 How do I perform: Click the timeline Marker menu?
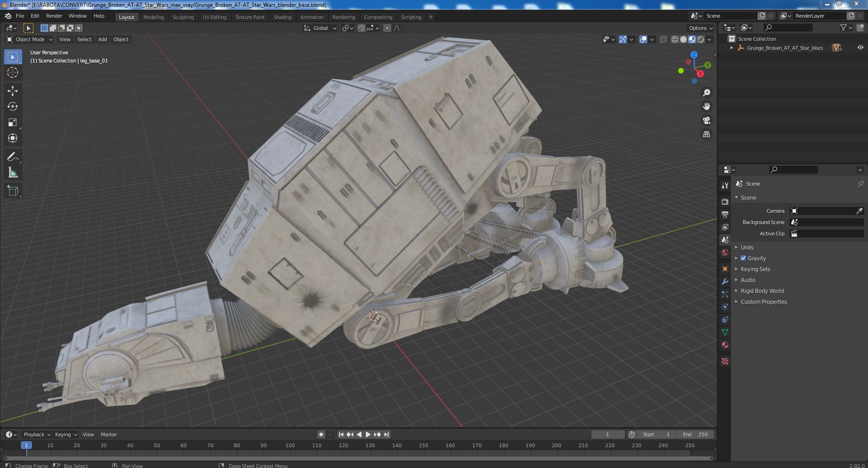coord(109,435)
